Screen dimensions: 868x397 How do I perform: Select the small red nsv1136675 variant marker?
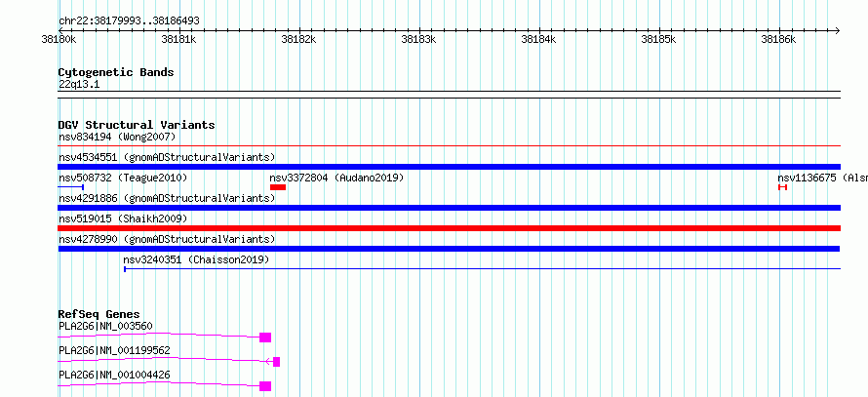(783, 187)
